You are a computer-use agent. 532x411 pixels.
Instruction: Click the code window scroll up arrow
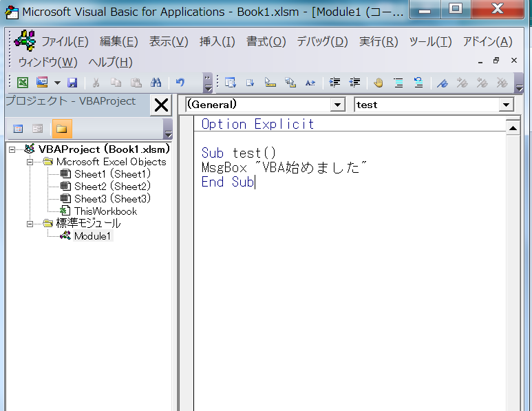[x=513, y=128]
